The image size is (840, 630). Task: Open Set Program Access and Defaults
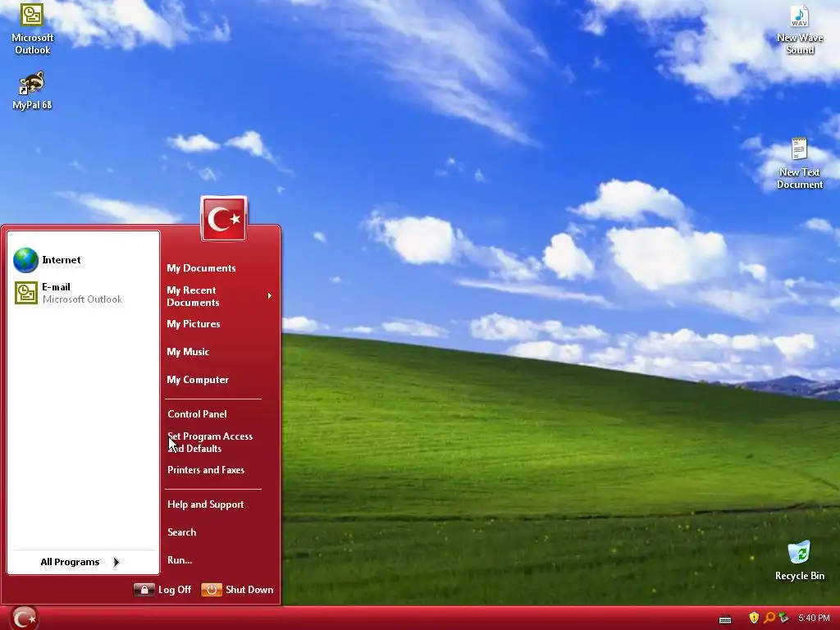210,442
